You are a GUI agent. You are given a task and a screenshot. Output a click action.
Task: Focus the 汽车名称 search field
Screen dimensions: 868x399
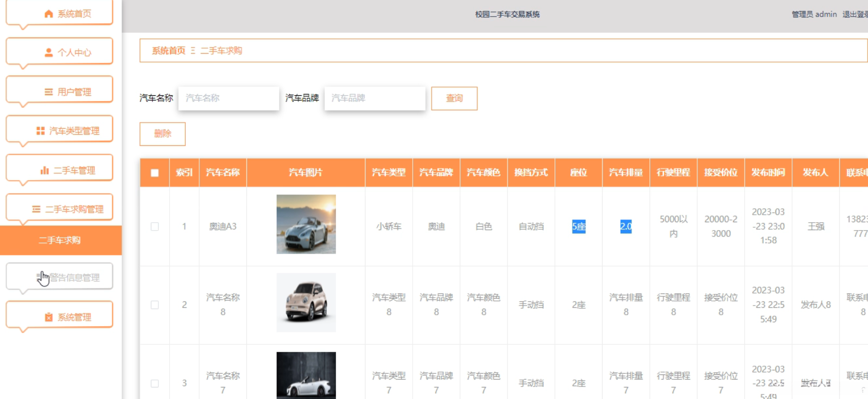229,98
